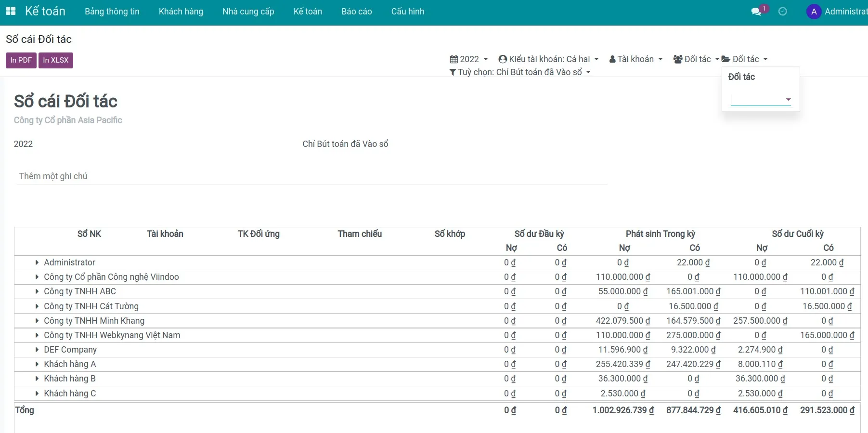
Task: Click the Kế toán app title
Action: 45,11
